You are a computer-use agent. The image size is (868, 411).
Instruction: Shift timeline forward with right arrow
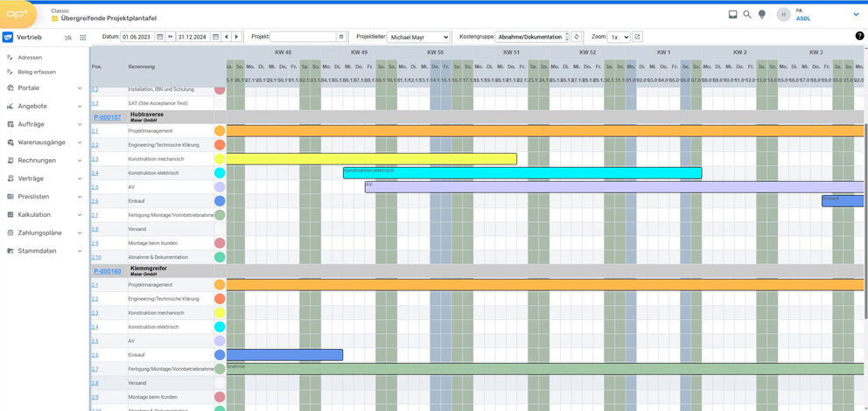(x=237, y=37)
